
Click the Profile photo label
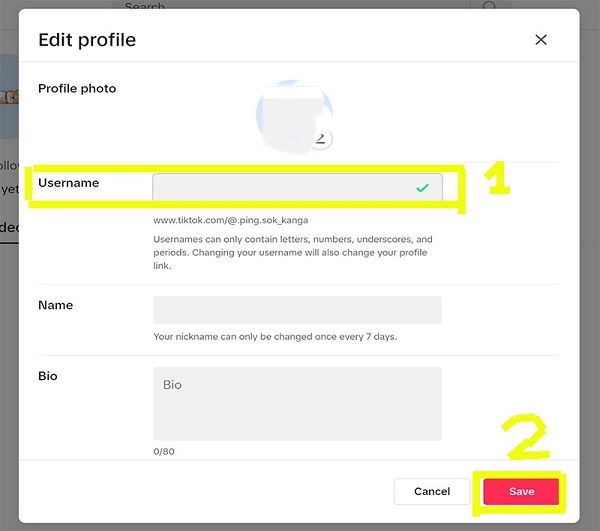point(77,89)
